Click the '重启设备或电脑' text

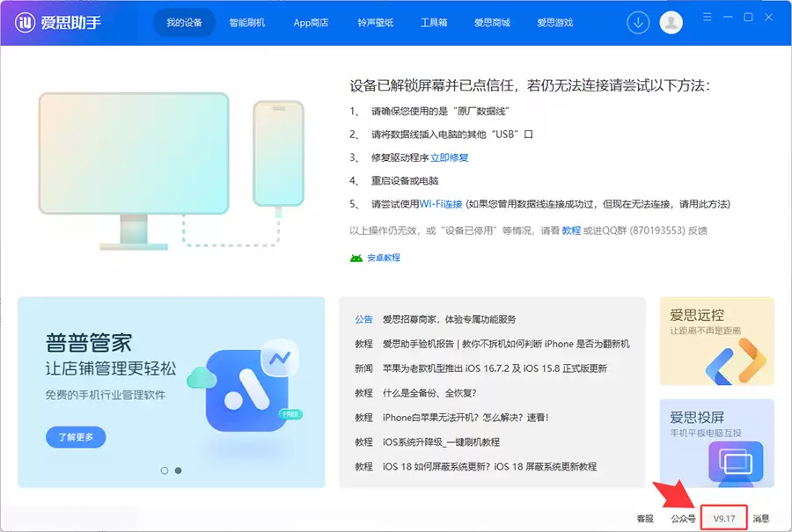pyautogui.click(x=405, y=180)
